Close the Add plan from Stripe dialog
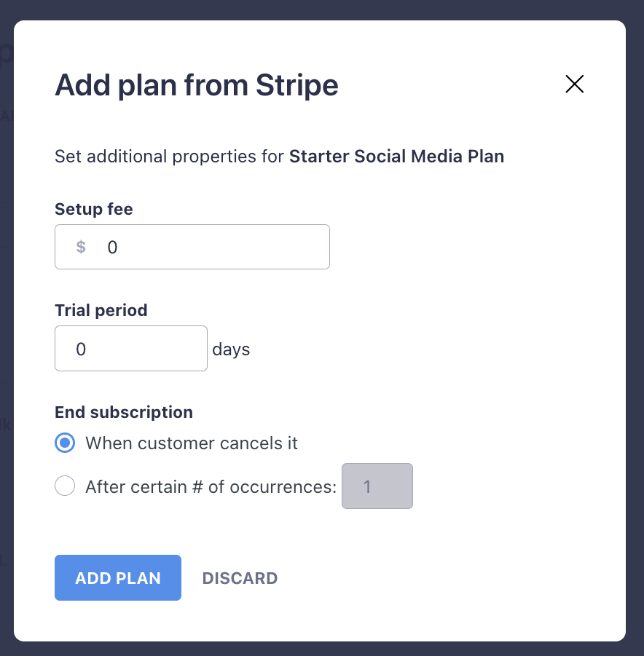This screenshot has height=656, width=644. coord(575,84)
